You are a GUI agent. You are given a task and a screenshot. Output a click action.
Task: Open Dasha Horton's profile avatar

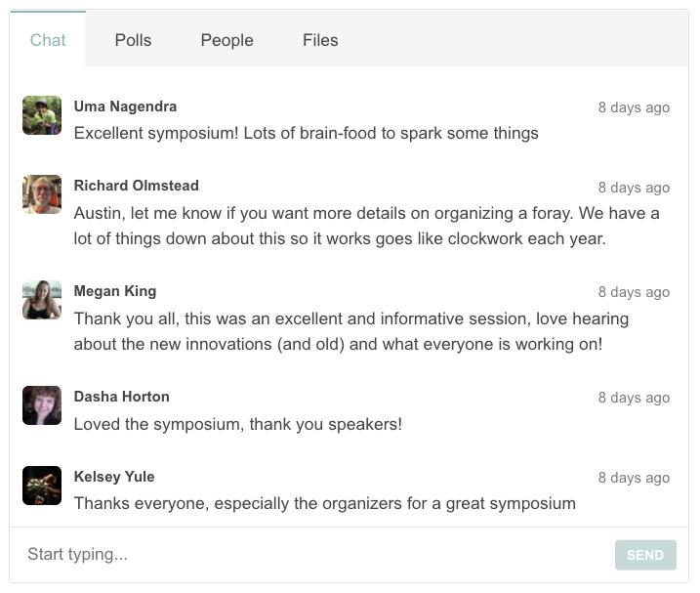point(42,405)
